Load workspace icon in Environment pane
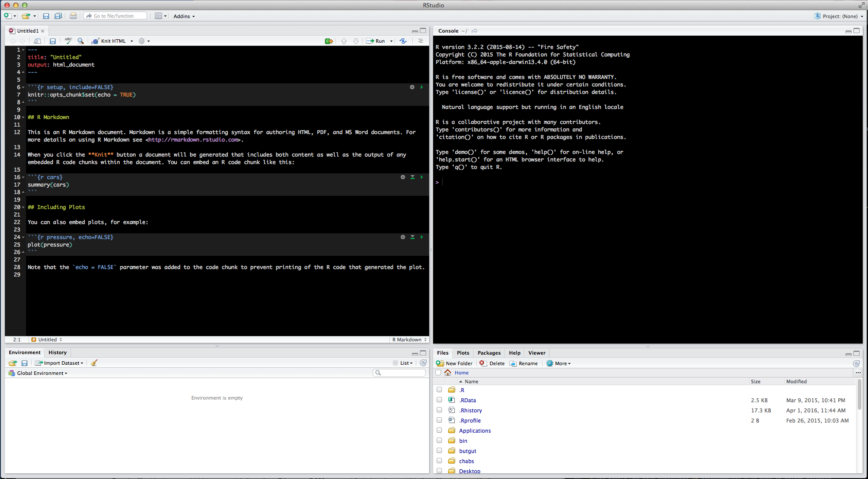Screen dimensions: 868x479 pyautogui.click(x=13, y=363)
